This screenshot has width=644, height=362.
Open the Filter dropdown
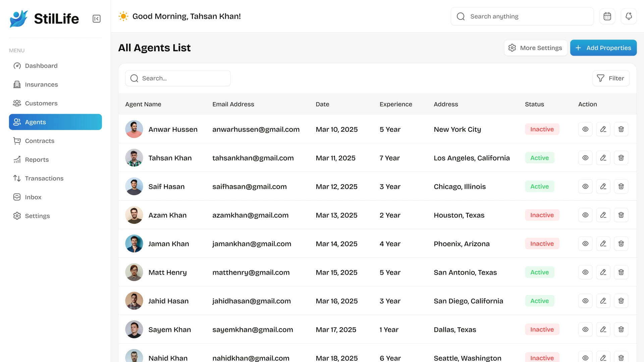611,78
